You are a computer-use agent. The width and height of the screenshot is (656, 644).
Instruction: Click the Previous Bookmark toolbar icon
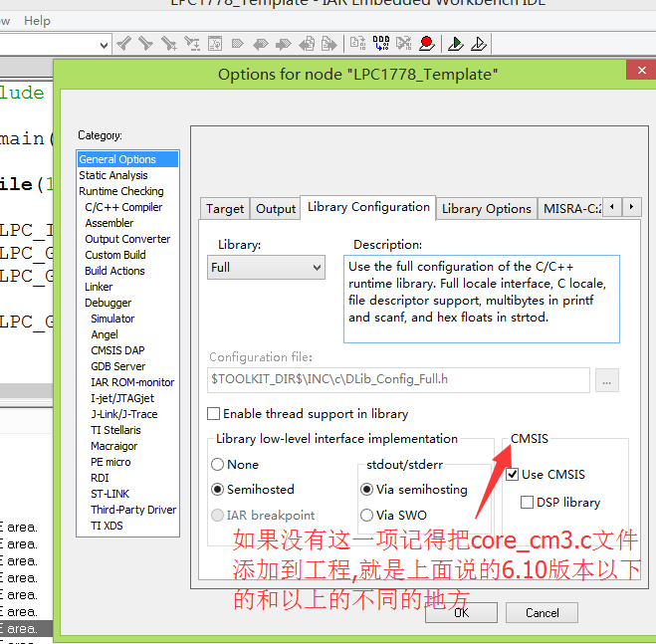[260, 44]
